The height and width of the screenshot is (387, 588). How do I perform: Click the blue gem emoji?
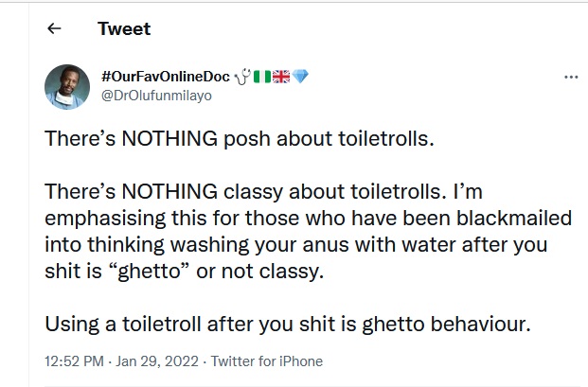click(x=300, y=76)
